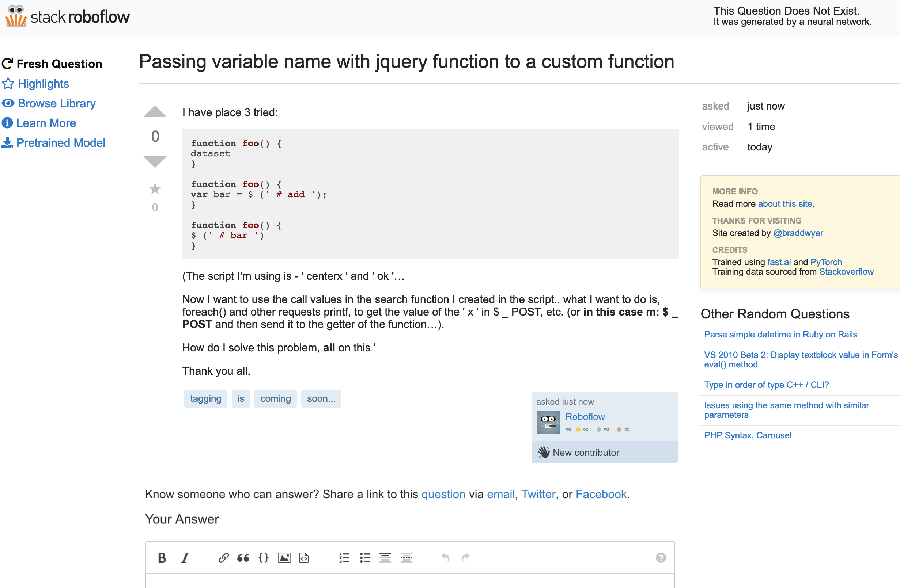Click the Bold formatting icon
The width and height of the screenshot is (900, 588).
pos(162,557)
